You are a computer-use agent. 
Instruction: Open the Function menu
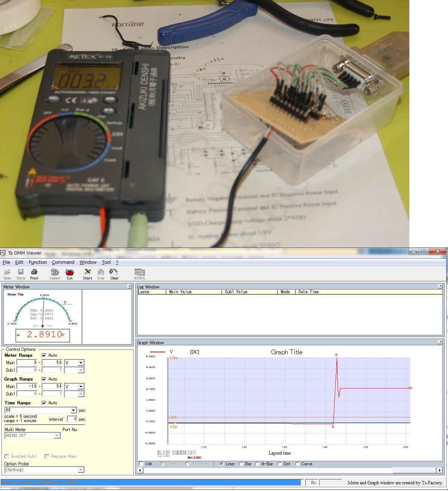[x=38, y=262]
